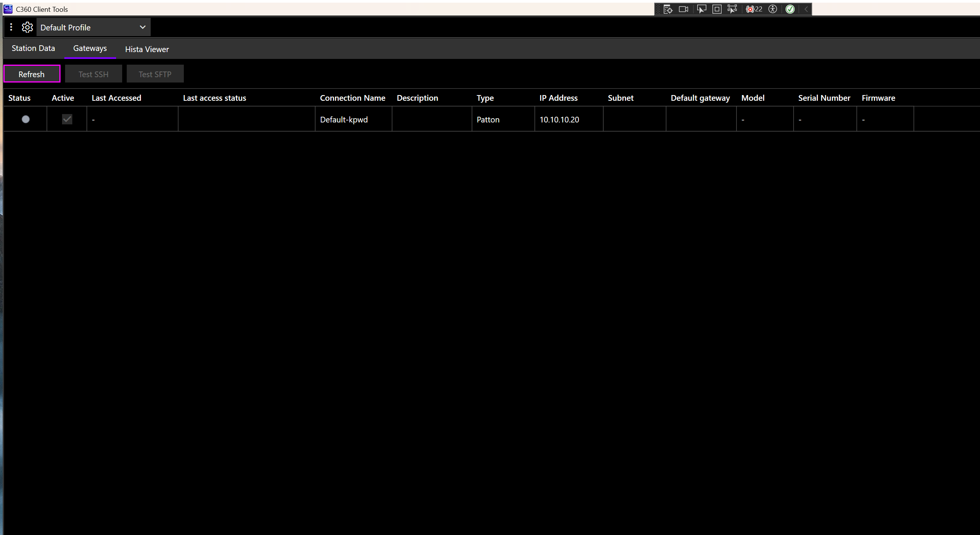This screenshot has width=980, height=535.
Task: Click the C360 Client Tools app icon
Action: [8, 9]
